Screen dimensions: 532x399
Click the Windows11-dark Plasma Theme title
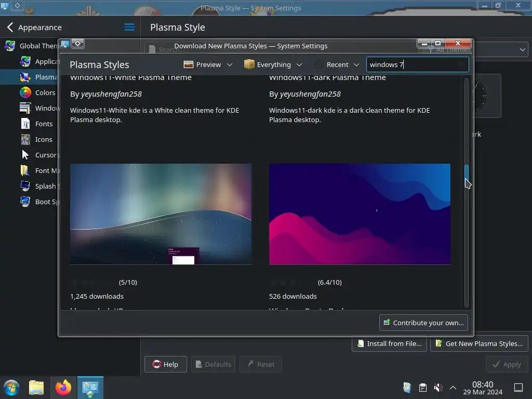[327, 78]
